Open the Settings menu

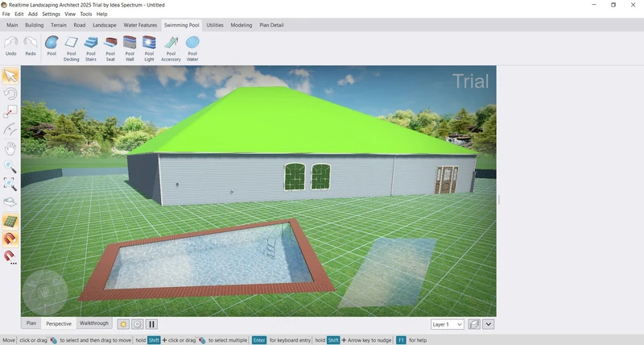tap(51, 14)
